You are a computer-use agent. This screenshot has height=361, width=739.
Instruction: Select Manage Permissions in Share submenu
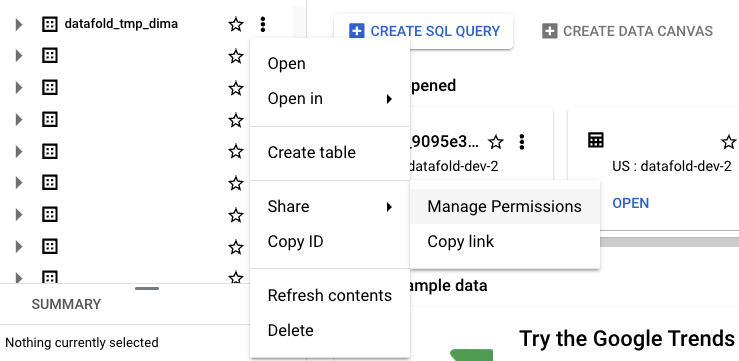[504, 206]
